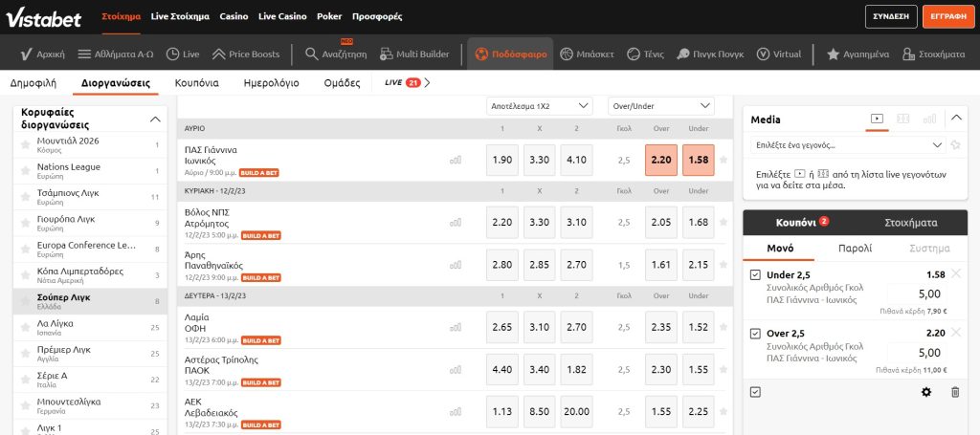
Task: Show stats for ΠΑΣ Γιάννινα - Ιωνικός
Action: (x=455, y=161)
